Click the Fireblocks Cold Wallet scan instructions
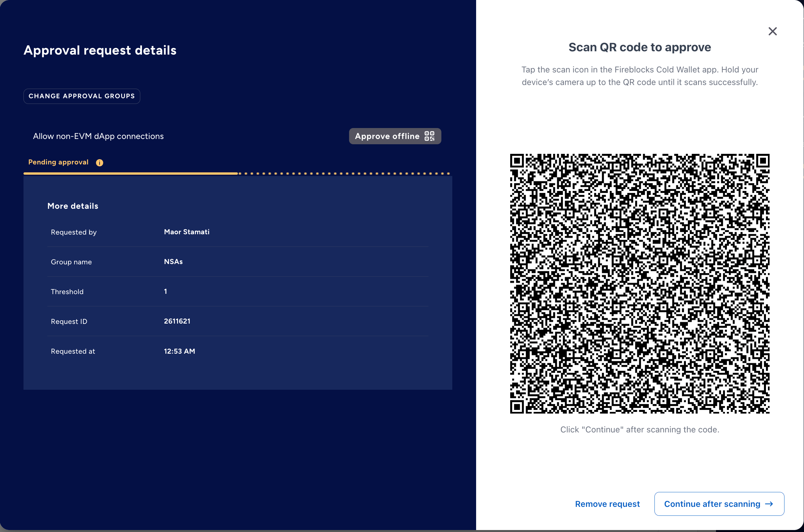This screenshot has height=532, width=804. tap(640, 76)
